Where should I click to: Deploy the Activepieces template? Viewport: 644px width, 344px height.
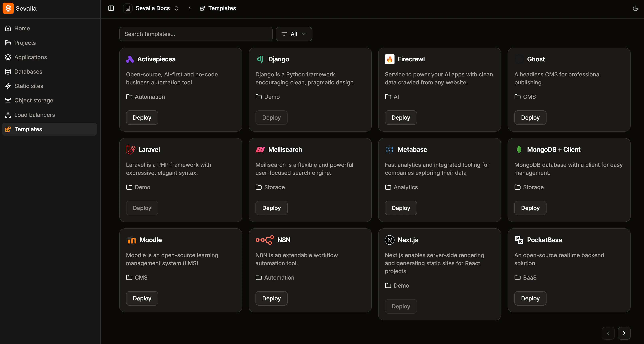tap(142, 118)
